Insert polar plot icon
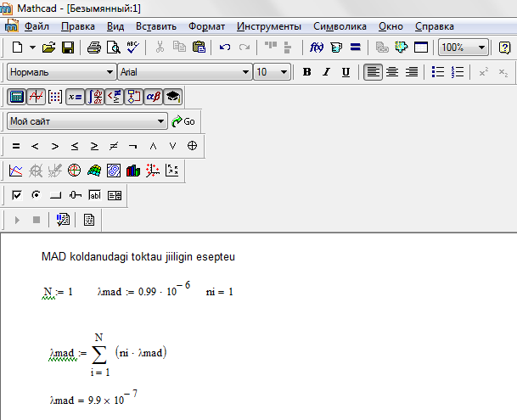 click(x=75, y=171)
